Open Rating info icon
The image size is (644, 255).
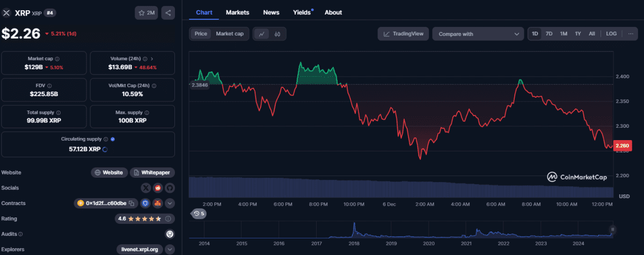[169, 219]
